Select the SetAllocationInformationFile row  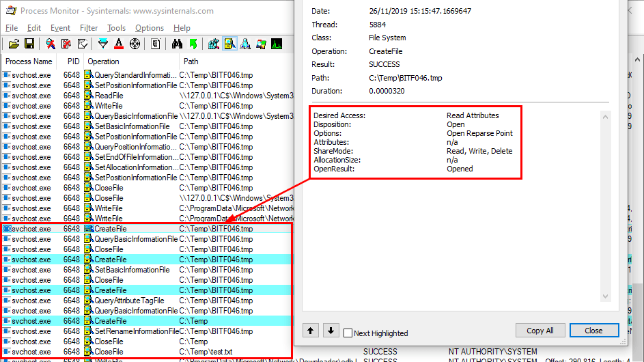[x=148, y=167]
